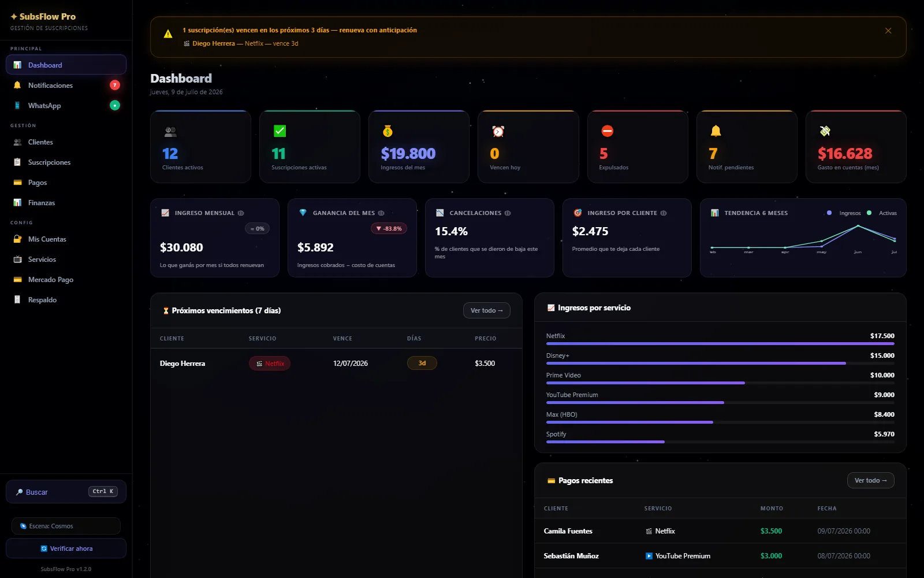Viewport: 924px width, 578px height.
Task: Click the Disney+ label in Ingresos por servicio
Action: click(558, 355)
